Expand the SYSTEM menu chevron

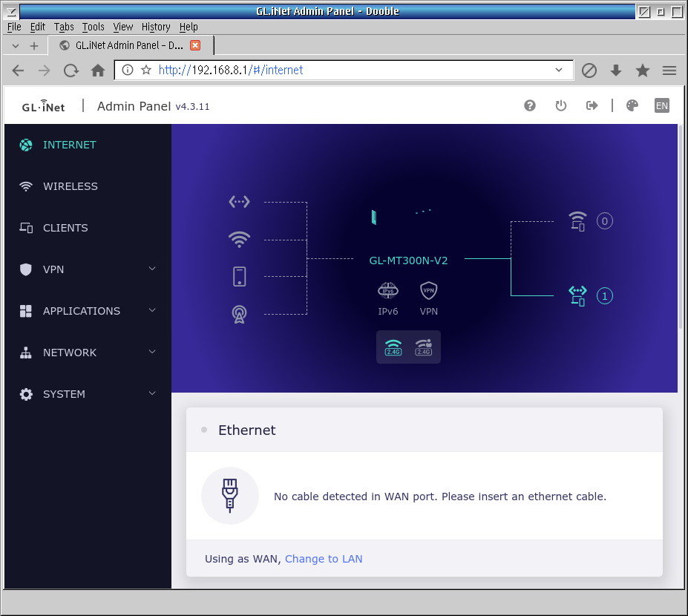[152, 393]
